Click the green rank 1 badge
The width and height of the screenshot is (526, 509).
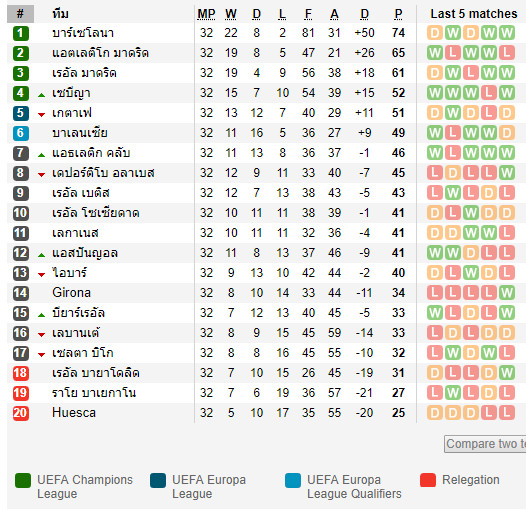(20, 33)
